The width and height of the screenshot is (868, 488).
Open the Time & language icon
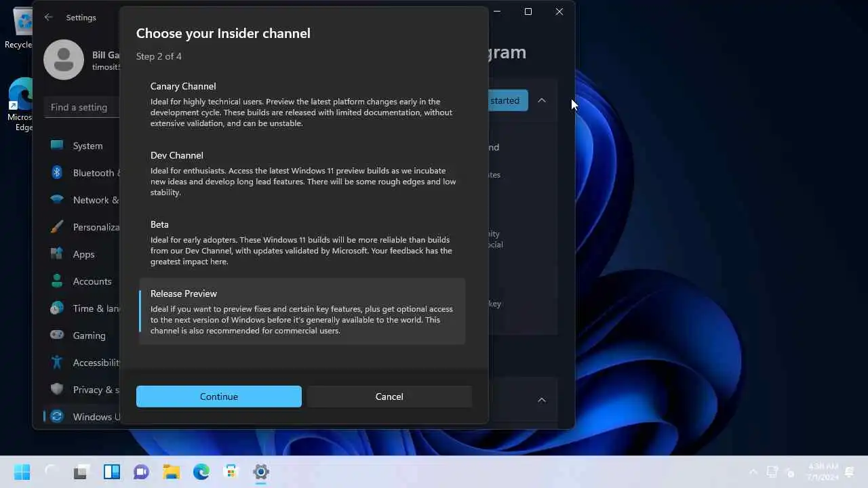pyautogui.click(x=57, y=308)
